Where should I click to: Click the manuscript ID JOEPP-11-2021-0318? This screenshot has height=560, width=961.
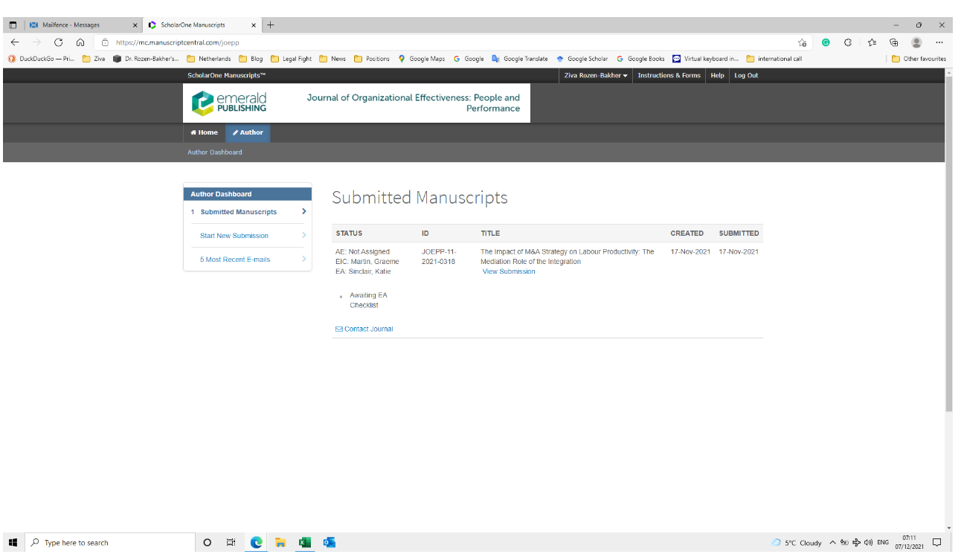click(x=439, y=257)
